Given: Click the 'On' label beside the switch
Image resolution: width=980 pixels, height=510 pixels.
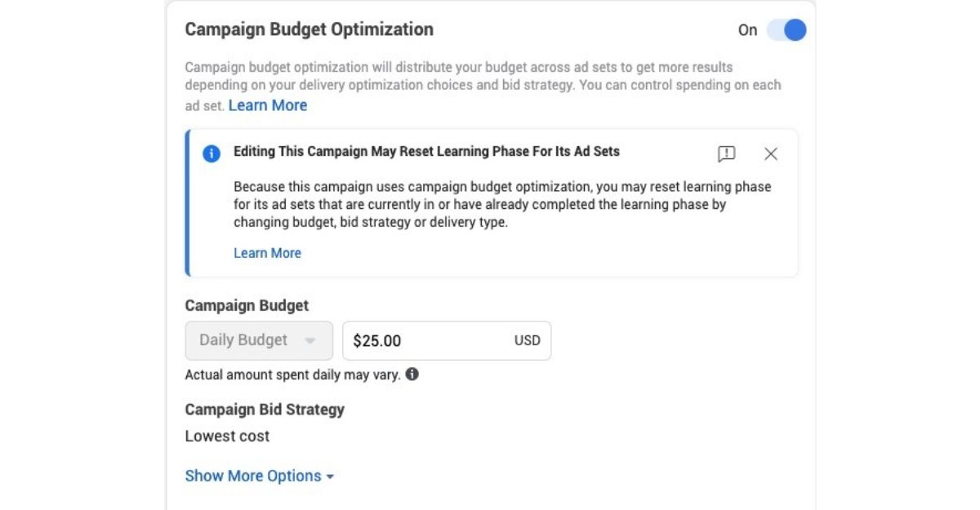Looking at the screenshot, I should 747,30.
